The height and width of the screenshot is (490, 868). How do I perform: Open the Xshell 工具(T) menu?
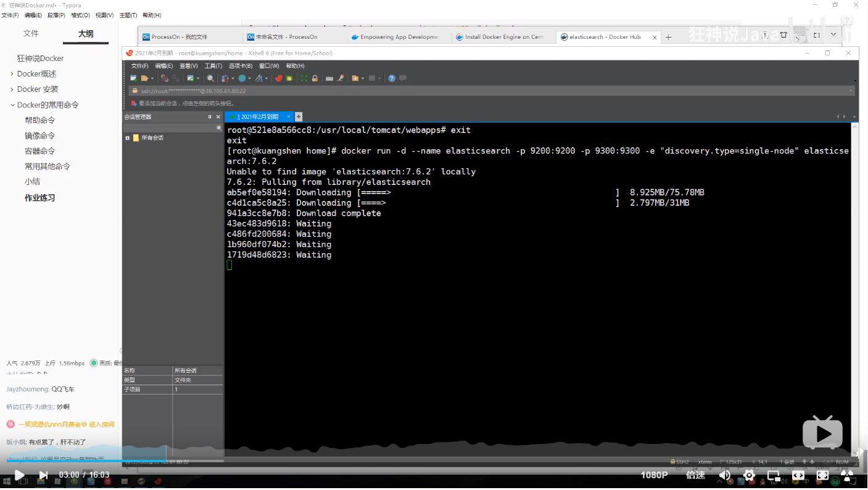(213, 65)
